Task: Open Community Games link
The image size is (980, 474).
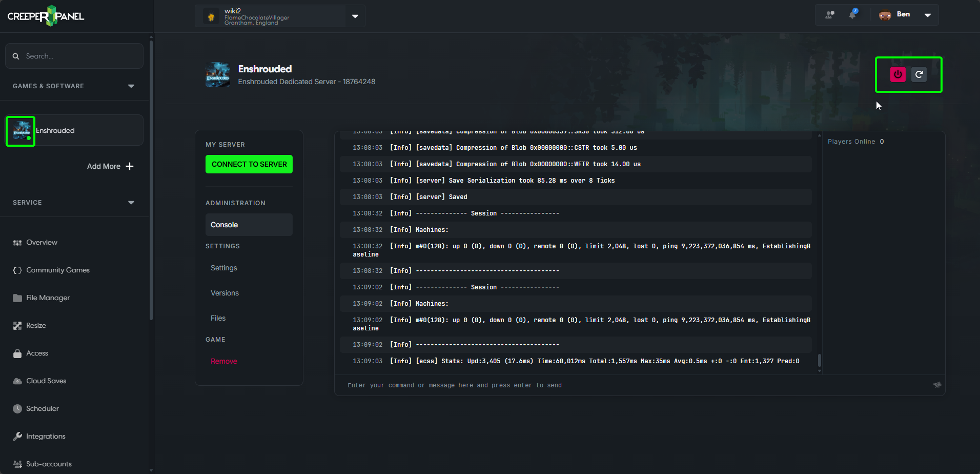Action: [x=58, y=270]
